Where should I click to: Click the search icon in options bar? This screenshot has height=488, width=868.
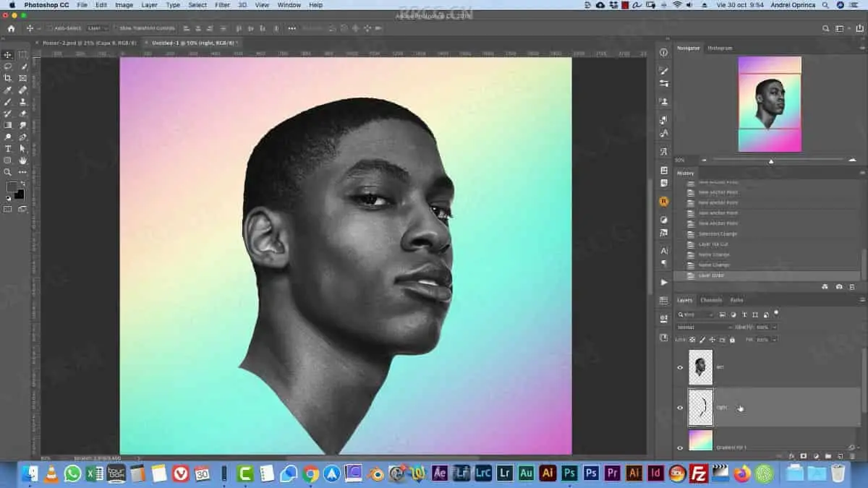pos(826,28)
